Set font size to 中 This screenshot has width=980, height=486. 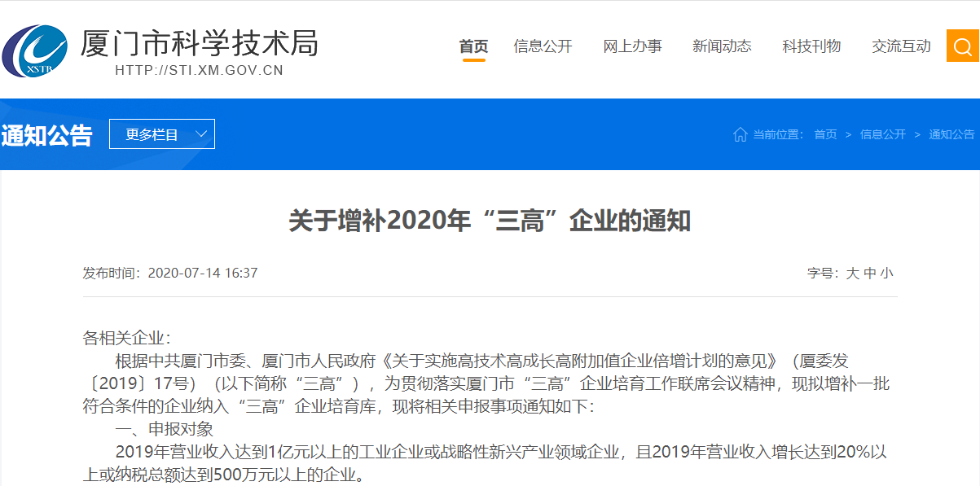point(870,274)
